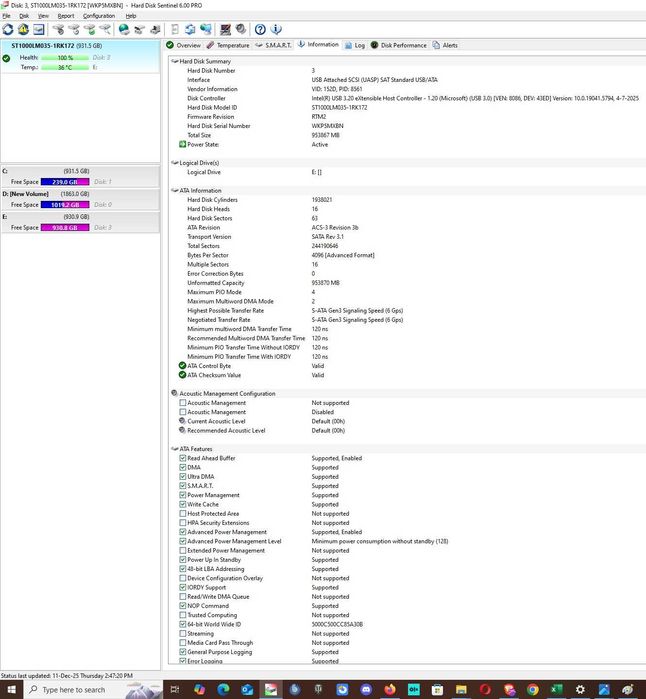This screenshot has width=646, height=699.
Task: Collapse the Logical Drive(s) section
Action: pos(175,163)
